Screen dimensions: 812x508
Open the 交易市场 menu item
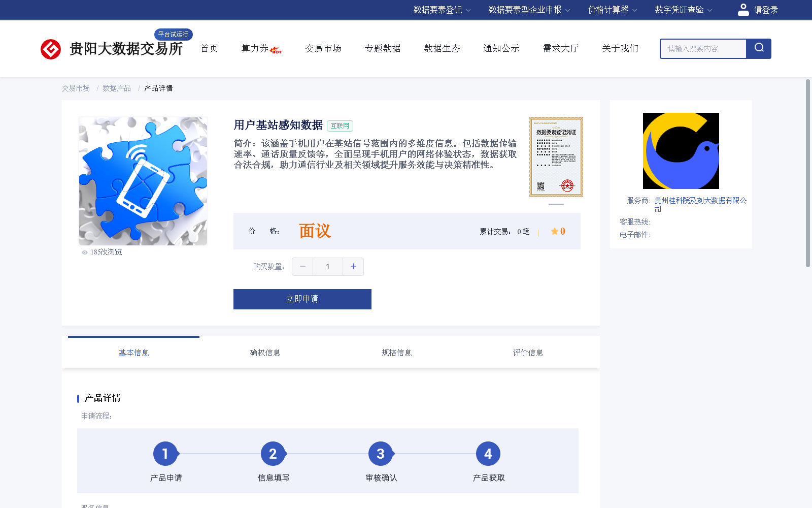coord(323,48)
